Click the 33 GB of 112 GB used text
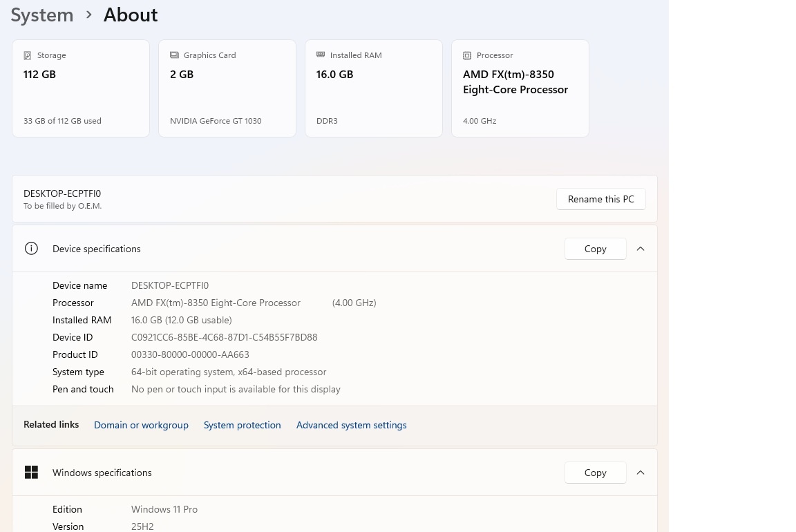This screenshot has height=532, width=796. (62, 121)
